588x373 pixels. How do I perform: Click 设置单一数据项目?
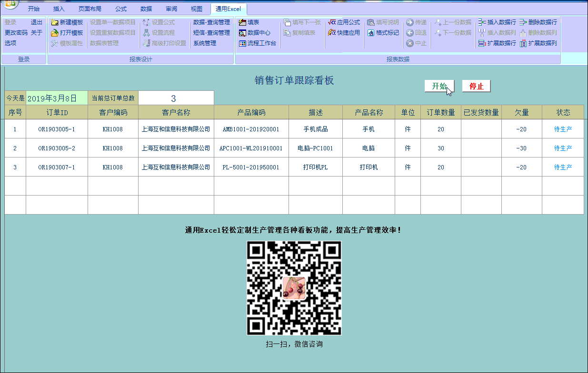pos(113,22)
